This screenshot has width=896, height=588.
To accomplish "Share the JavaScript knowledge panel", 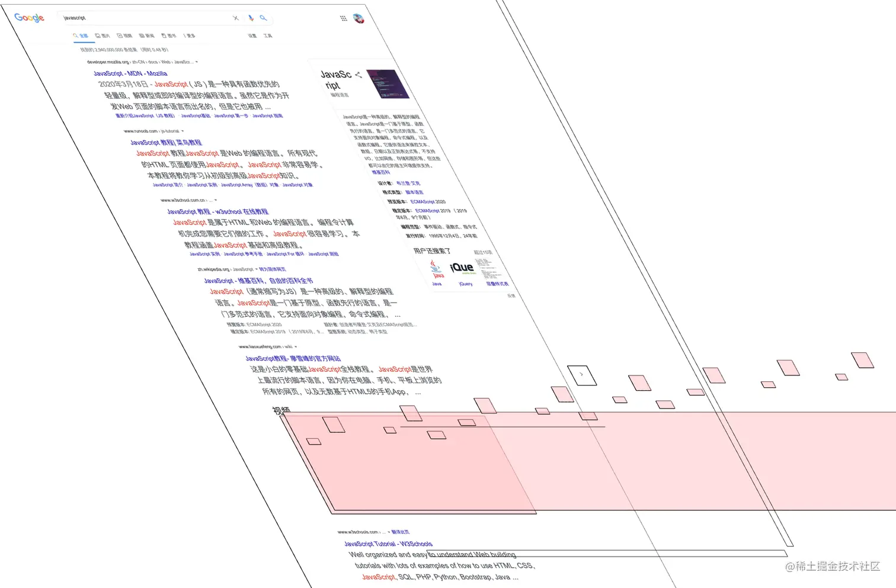I will pyautogui.click(x=358, y=75).
